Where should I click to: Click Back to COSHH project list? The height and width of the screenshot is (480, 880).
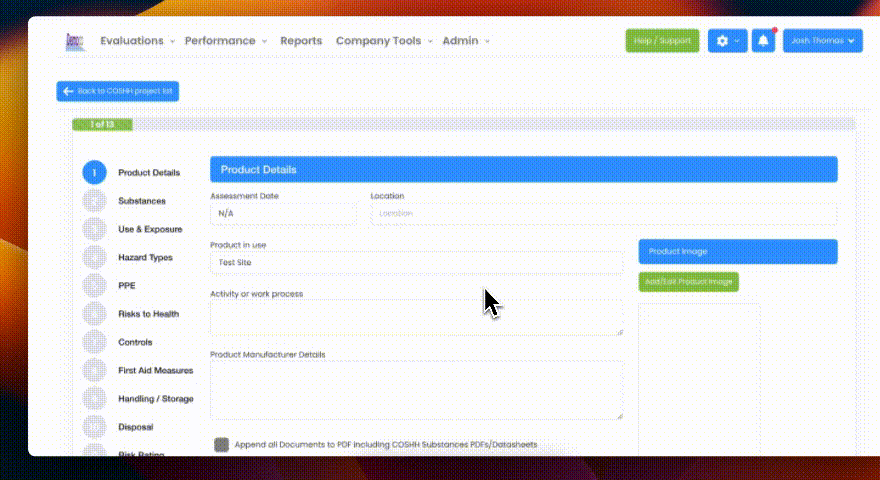118,91
